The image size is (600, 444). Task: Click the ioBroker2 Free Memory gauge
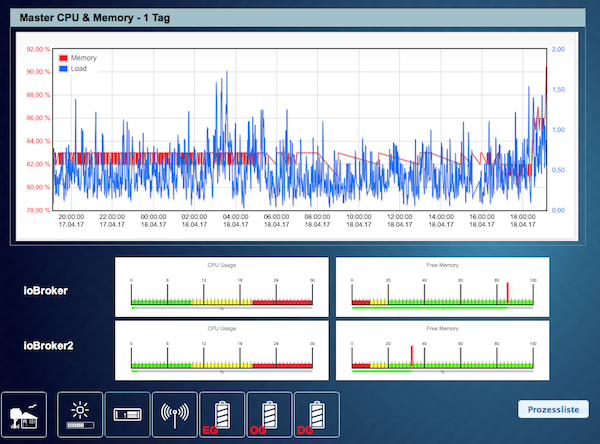point(442,351)
